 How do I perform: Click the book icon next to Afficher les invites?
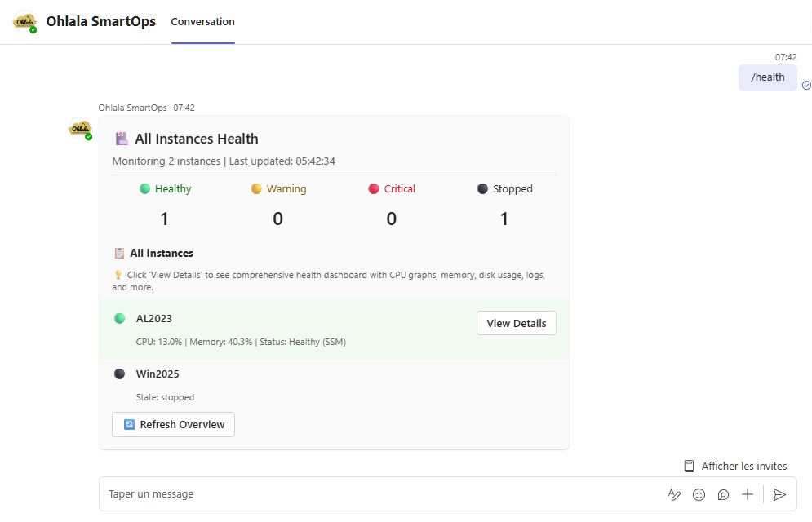coord(688,465)
